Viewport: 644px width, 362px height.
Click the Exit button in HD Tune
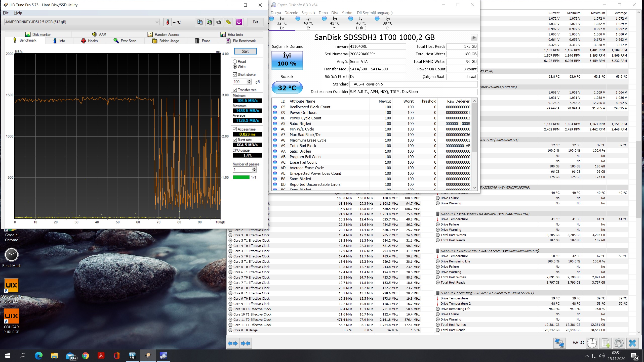pyautogui.click(x=255, y=22)
